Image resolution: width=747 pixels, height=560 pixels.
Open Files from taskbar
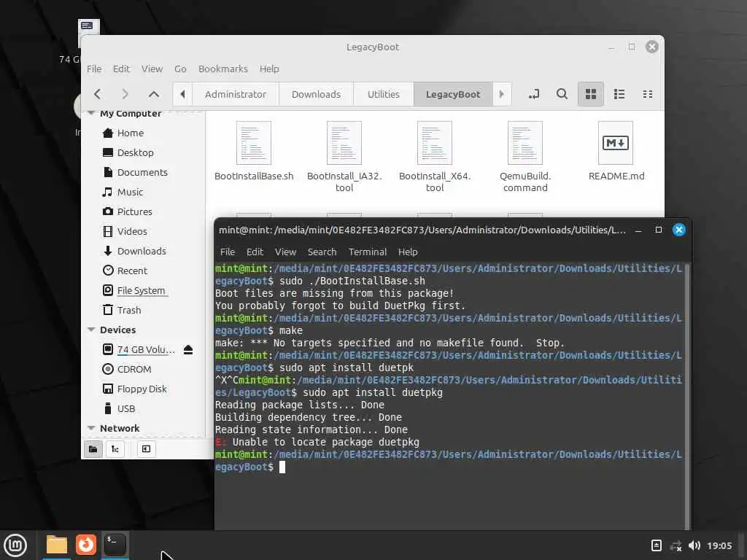pos(57,545)
